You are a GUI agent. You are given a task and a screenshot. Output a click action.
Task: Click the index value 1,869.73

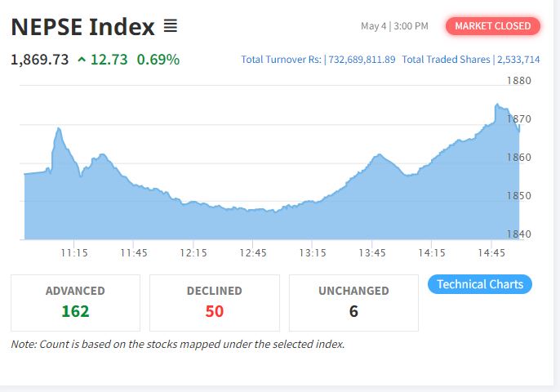click(39, 60)
